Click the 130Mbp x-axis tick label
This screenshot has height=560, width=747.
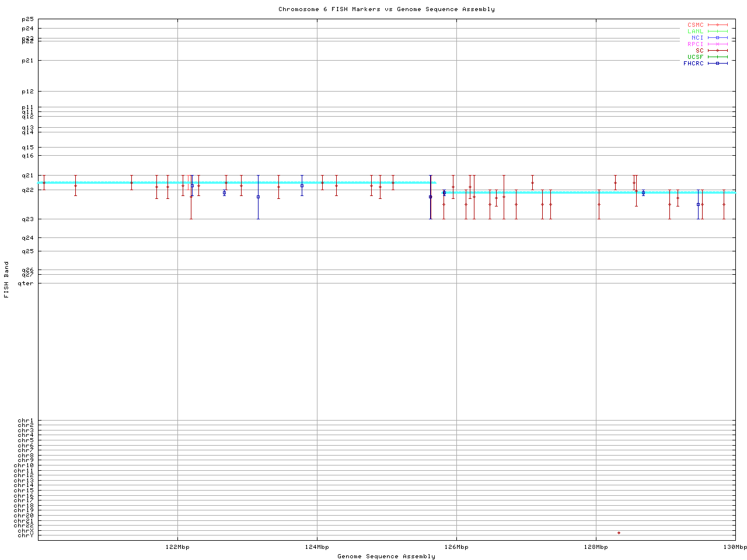735,547
